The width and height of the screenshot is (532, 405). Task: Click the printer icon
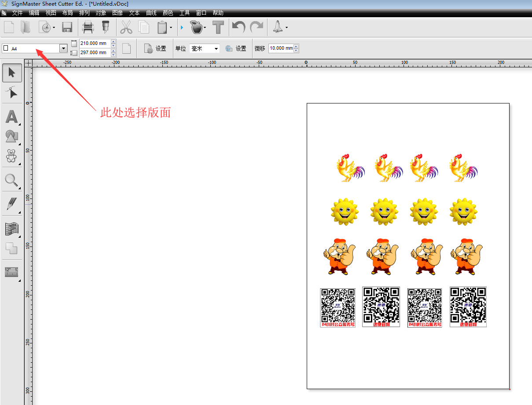pyautogui.click(x=88, y=27)
